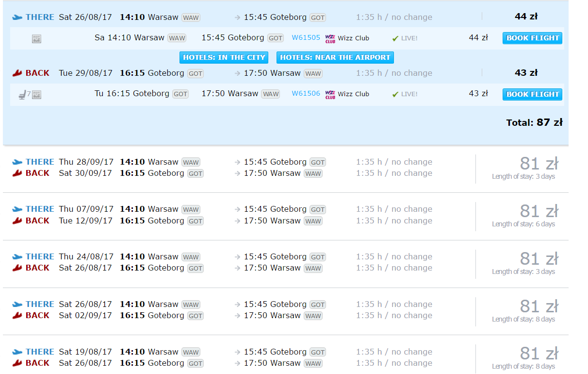
Task: Book the W61505 Warsaw to Goteborg flight
Action: click(x=532, y=38)
